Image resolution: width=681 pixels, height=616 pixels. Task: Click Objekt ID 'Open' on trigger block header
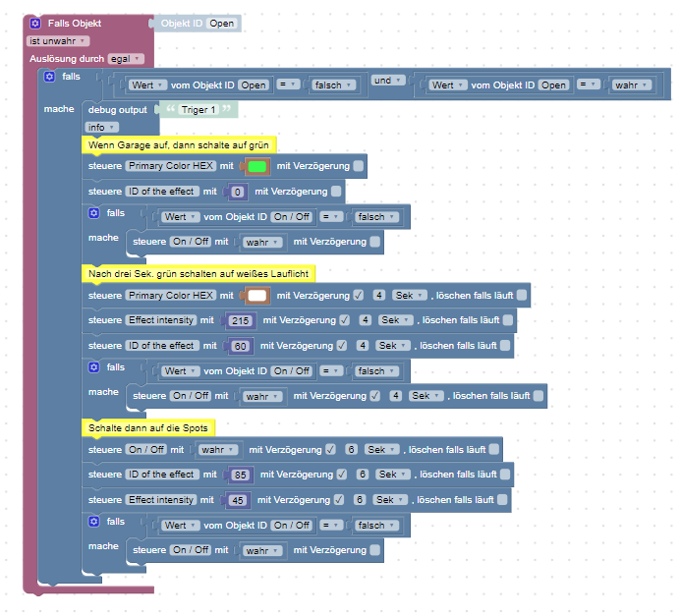(x=221, y=24)
